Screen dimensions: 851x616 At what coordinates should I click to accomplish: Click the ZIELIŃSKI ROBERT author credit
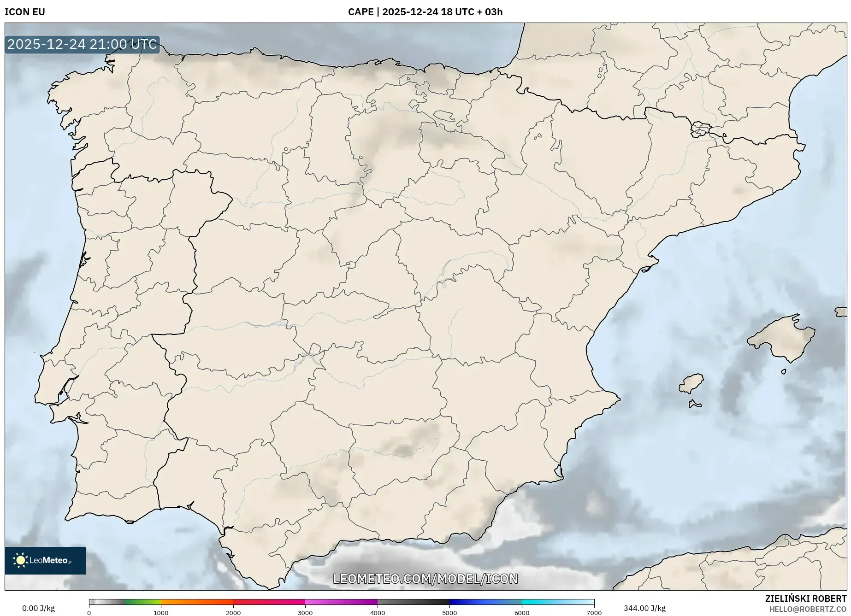coord(805,598)
